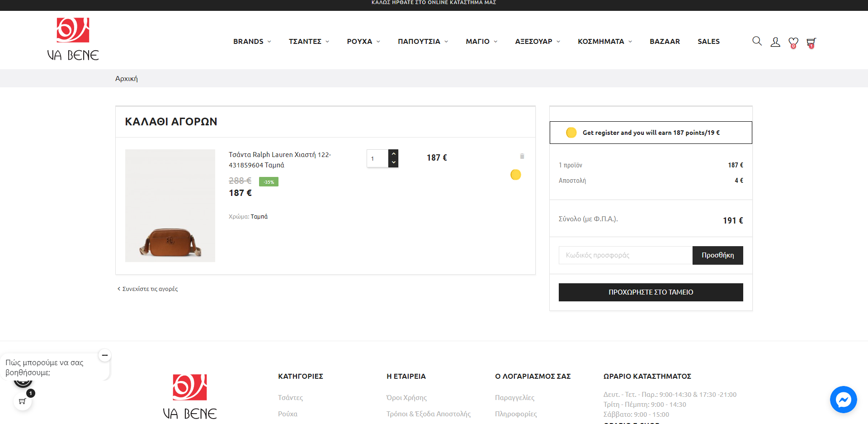
Task: Click the Get register points banner text
Action: pos(651,133)
